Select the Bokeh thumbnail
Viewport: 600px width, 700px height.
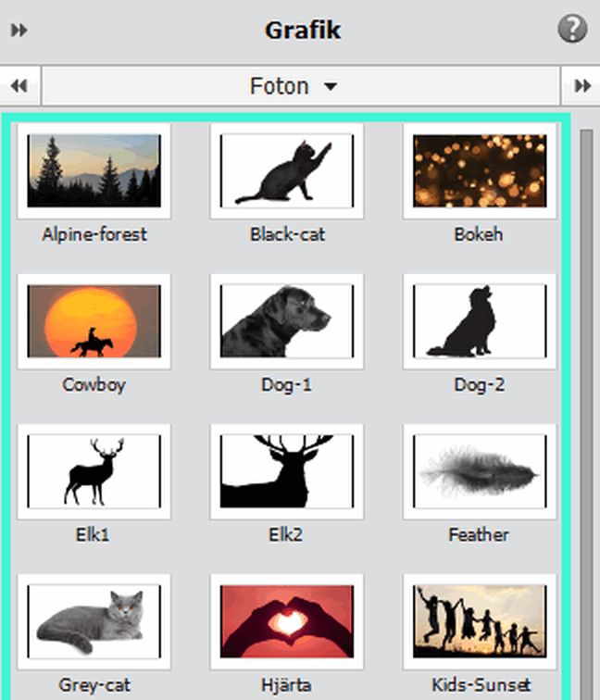coord(480,171)
